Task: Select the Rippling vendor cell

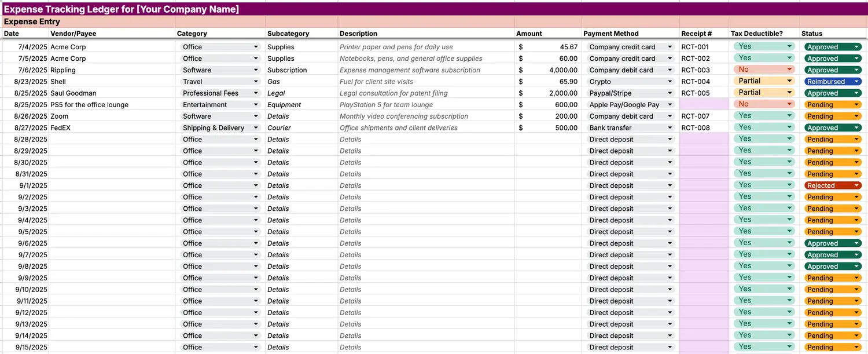Action: click(112, 70)
